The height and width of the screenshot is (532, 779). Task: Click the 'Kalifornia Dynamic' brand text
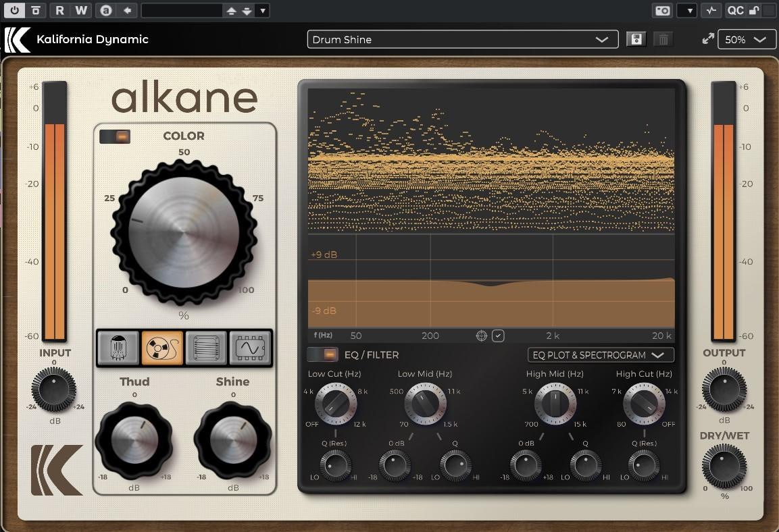tap(93, 39)
